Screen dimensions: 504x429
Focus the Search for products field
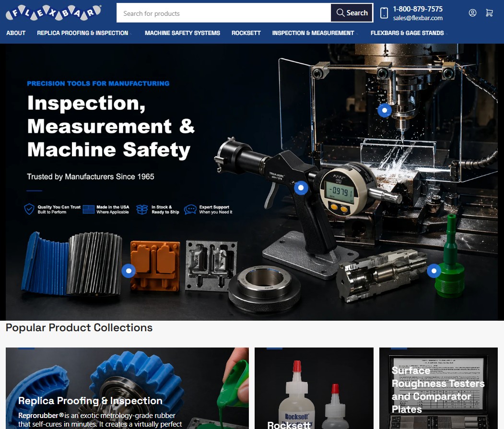click(223, 13)
